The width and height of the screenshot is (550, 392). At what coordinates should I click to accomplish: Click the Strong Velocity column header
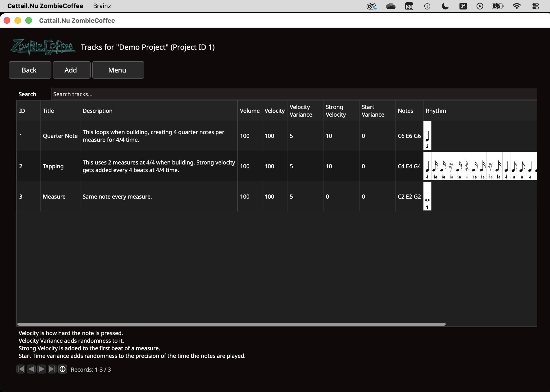click(x=341, y=110)
